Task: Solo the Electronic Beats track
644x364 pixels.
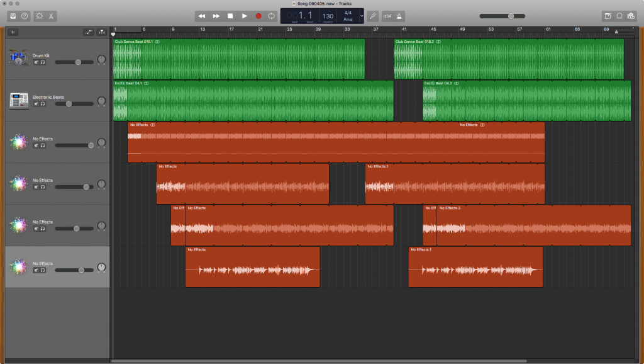Action: (42, 104)
